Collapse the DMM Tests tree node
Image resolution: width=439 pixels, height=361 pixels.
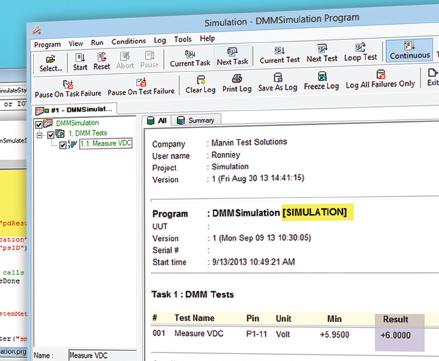[40, 135]
